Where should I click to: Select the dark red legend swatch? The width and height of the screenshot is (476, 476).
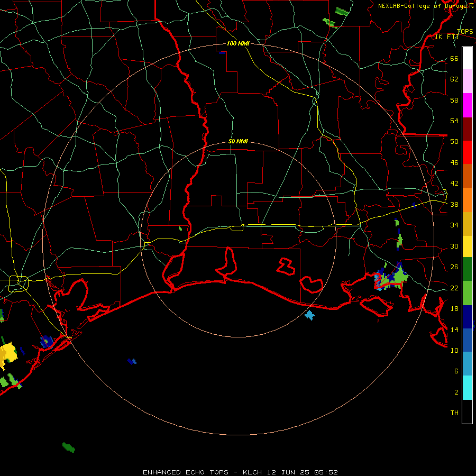467,129
